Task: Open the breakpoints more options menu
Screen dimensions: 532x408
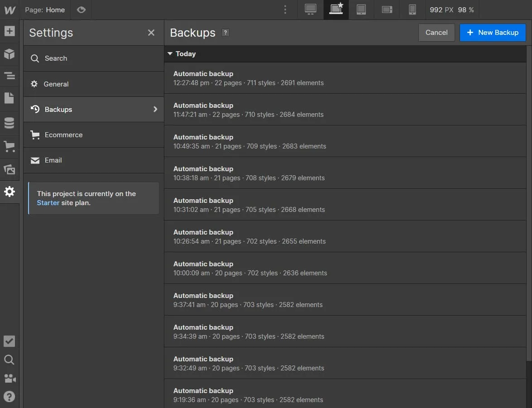Action: point(285,10)
